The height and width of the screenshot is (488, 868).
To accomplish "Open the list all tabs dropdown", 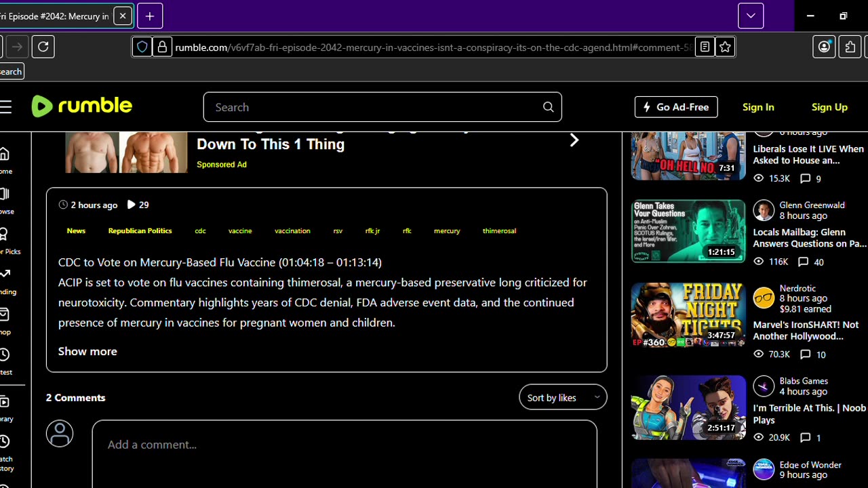I will click(x=751, y=16).
